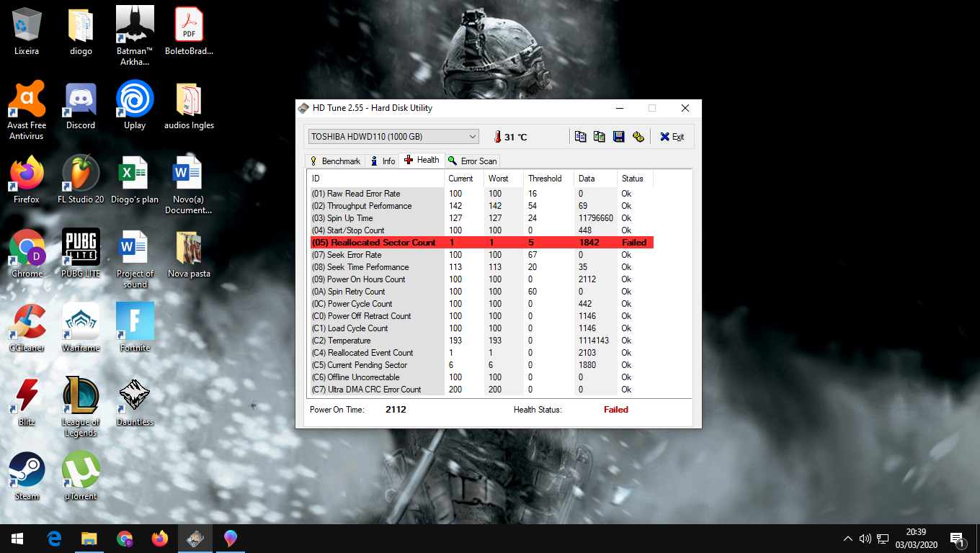Image resolution: width=980 pixels, height=553 pixels.
Task: Open the TOSHIBA HDWD110 drive dropdown
Action: pos(393,136)
